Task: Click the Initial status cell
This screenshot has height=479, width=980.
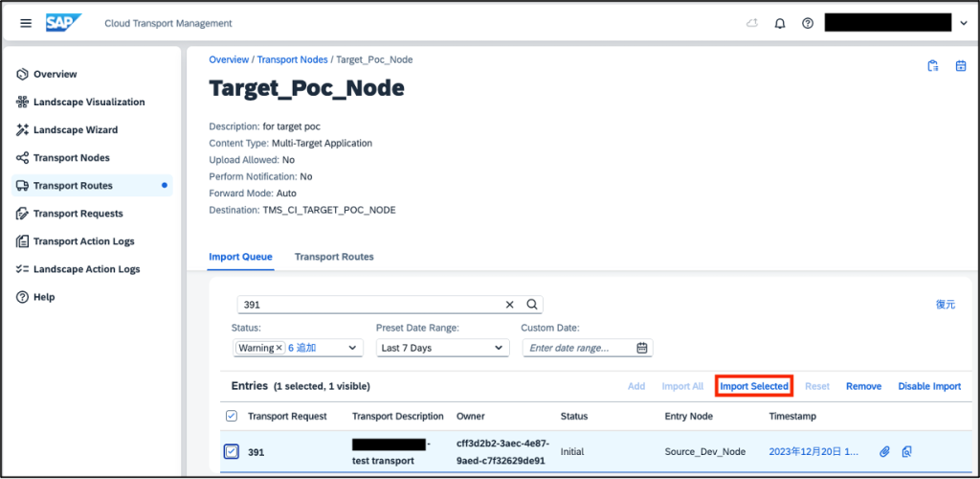Action: 572,451
